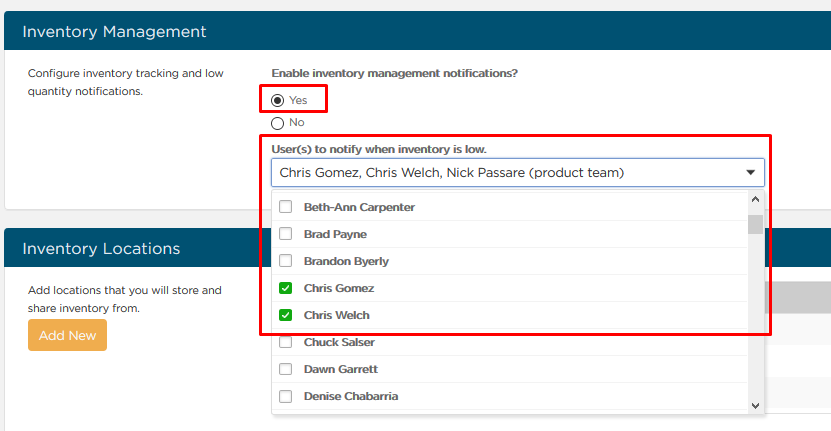Image resolution: width=831 pixels, height=431 pixels.
Task: Uncheck the Chris Welch checkbox
Action: point(286,315)
